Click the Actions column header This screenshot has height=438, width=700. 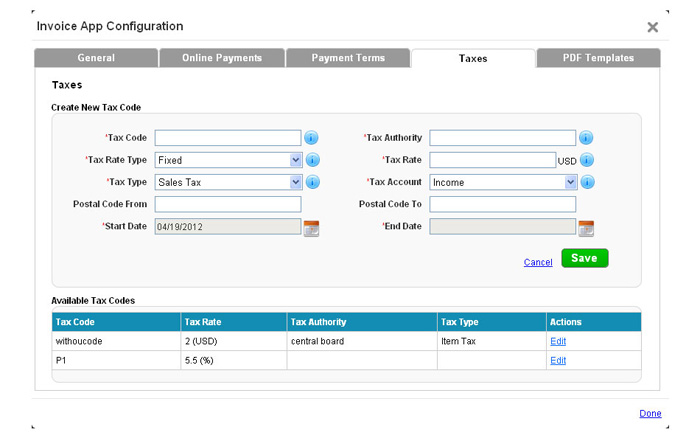(x=594, y=322)
